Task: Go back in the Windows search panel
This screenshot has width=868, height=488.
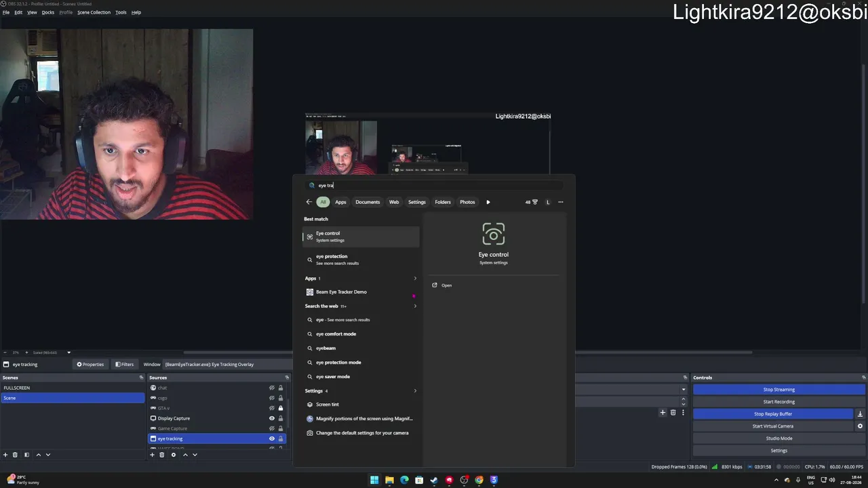Action: [x=309, y=202]
